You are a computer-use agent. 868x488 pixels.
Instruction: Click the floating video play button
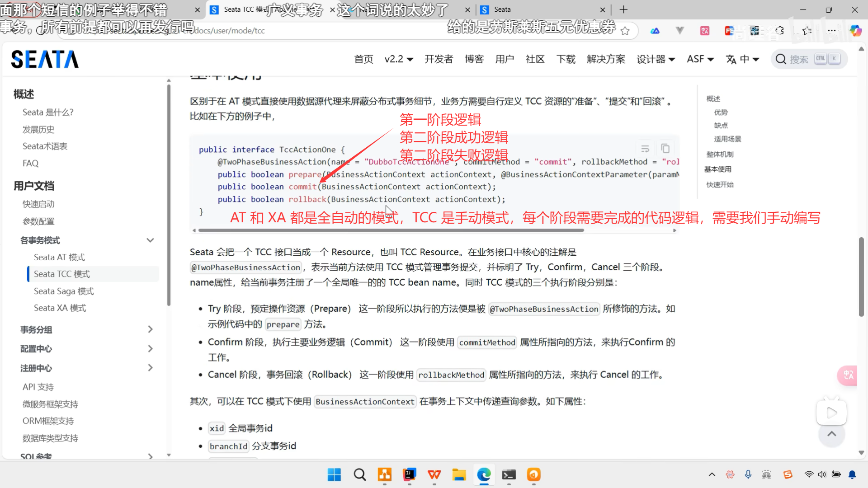(x=831, y=413)
